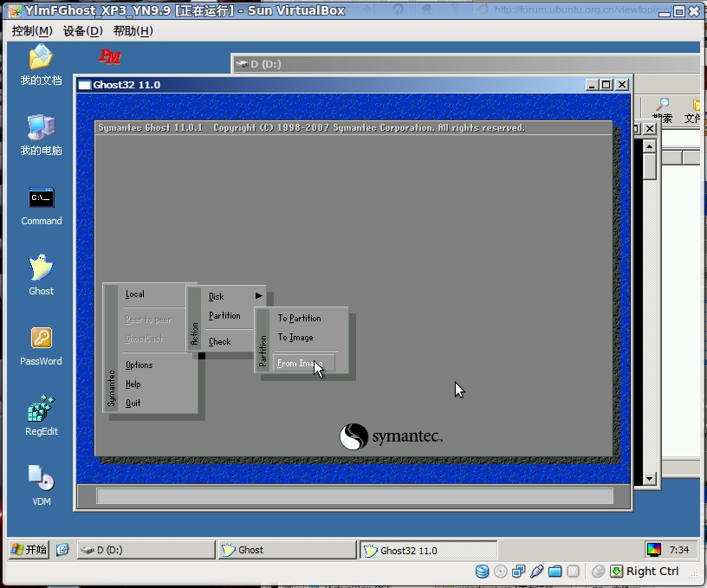Expand the Disk submenu arrow

coord(259,295)
